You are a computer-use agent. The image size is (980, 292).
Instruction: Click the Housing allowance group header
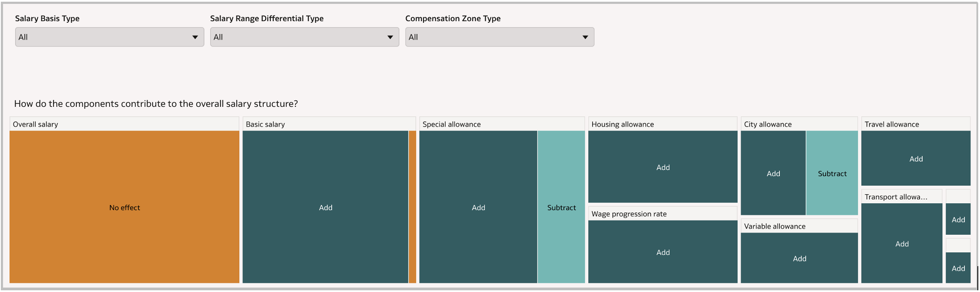(663, 124)
